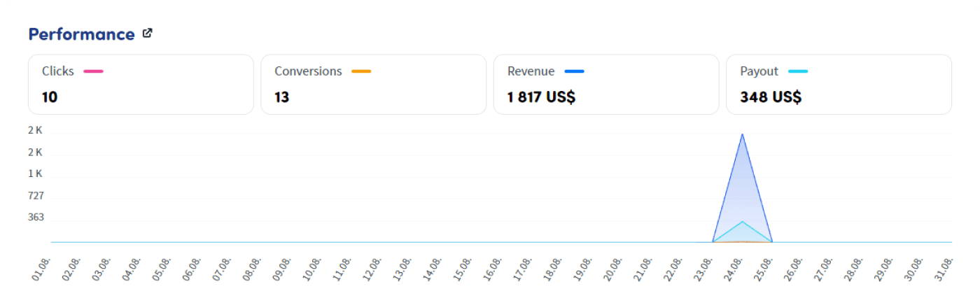
Task: Select the 15.08. date axis label
Action: 463,268
